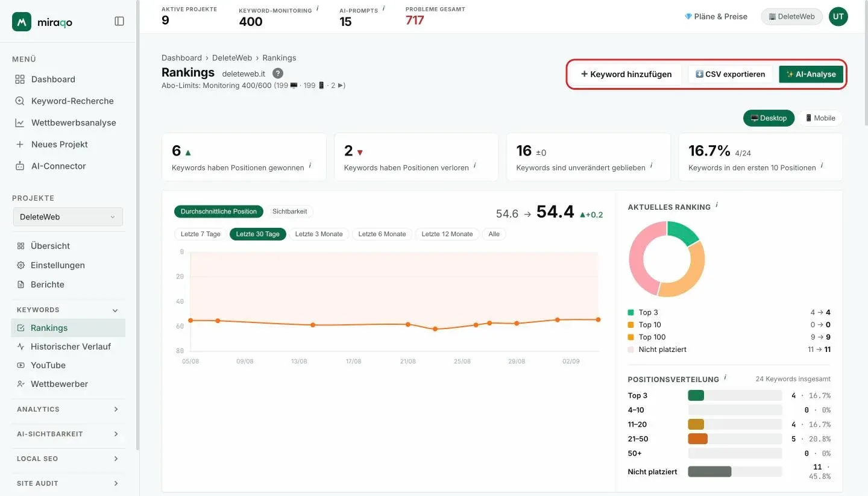Open the DeleteWeb account switcher in header
The width and height of the screenshot is (868, 496).
[791, 17]
